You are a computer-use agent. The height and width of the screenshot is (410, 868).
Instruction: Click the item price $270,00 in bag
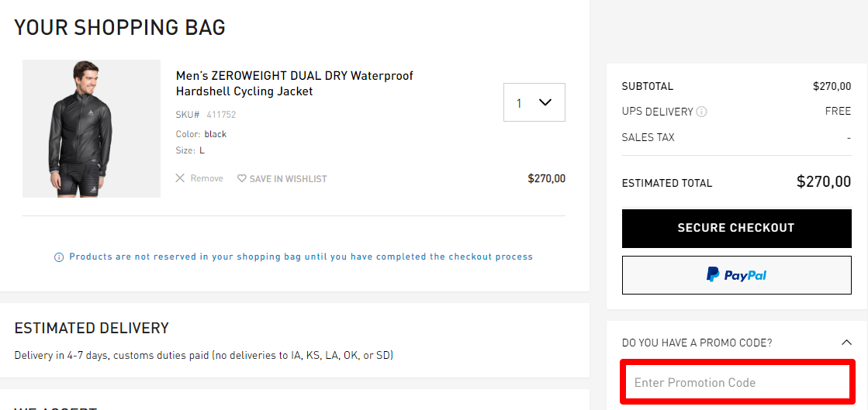(x=546, y=179)
